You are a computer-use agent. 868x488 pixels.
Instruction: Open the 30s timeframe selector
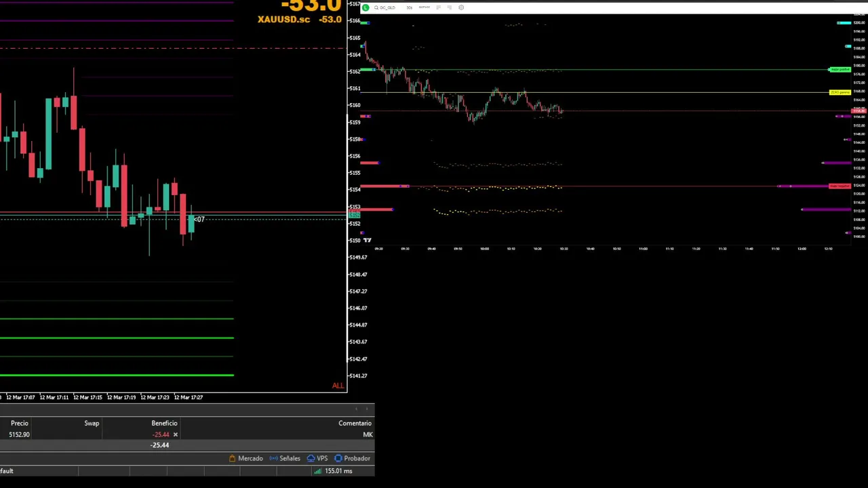click(409, 7)
